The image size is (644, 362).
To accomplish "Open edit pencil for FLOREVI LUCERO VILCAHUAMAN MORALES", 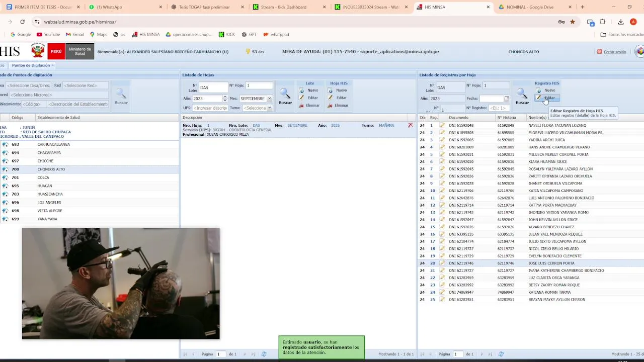I will (x=442, y=133).
